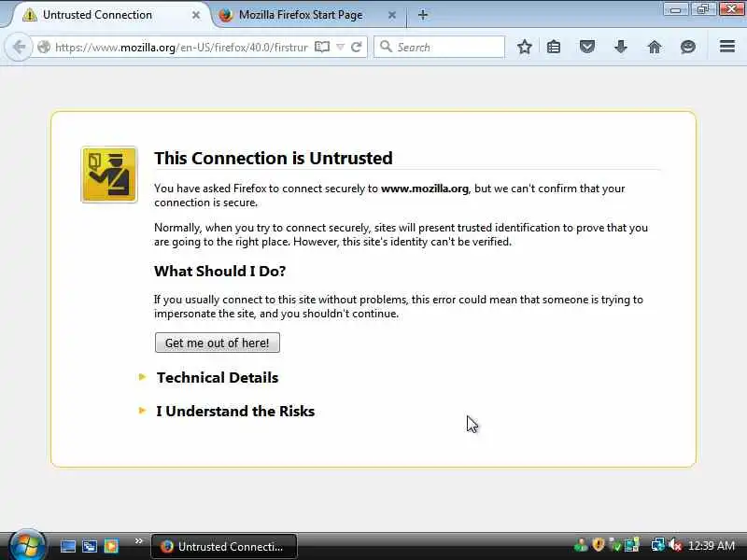Click the yellow passport officer warning icon

tap(109, 175)
